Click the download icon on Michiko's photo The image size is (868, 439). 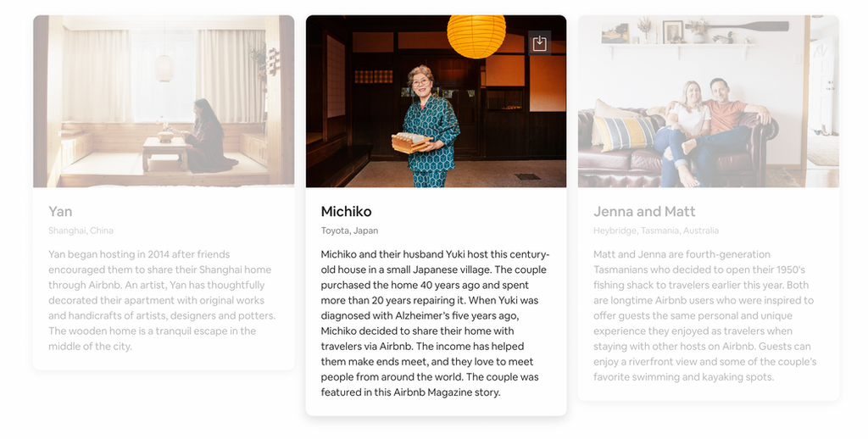[x=539, y=43]
